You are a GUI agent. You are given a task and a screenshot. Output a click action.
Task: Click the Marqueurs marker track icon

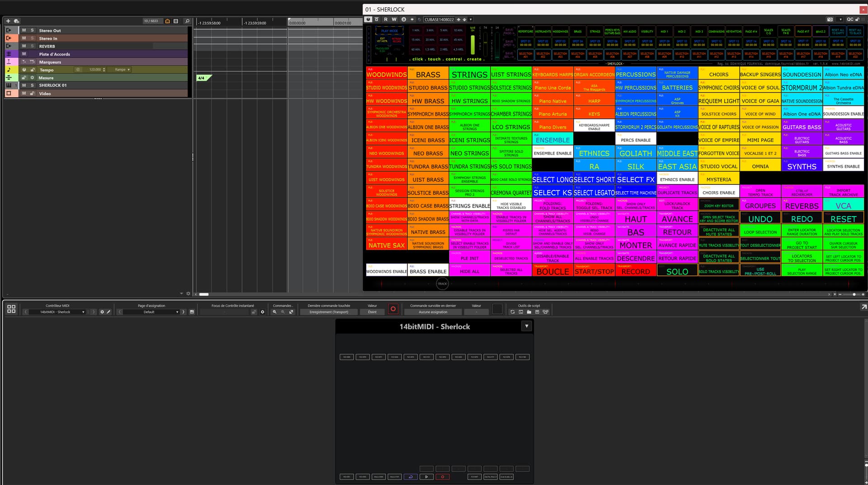click(x=9, y=61)
